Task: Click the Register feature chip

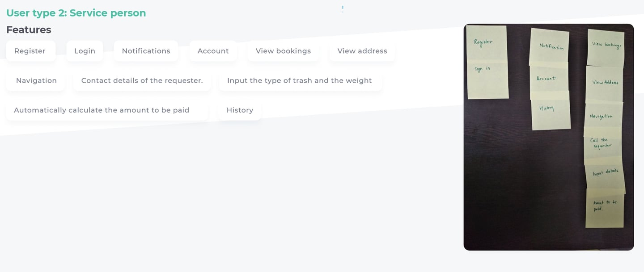Action: [30, 51]
